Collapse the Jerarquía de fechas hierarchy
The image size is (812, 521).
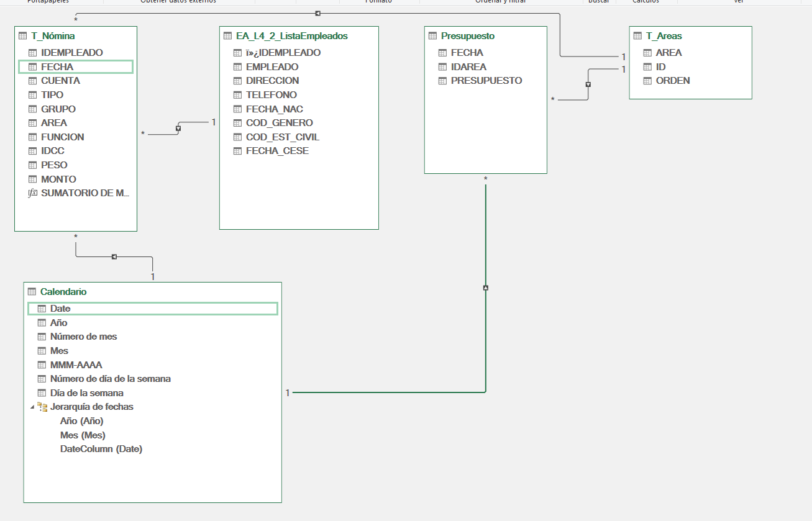32,407
